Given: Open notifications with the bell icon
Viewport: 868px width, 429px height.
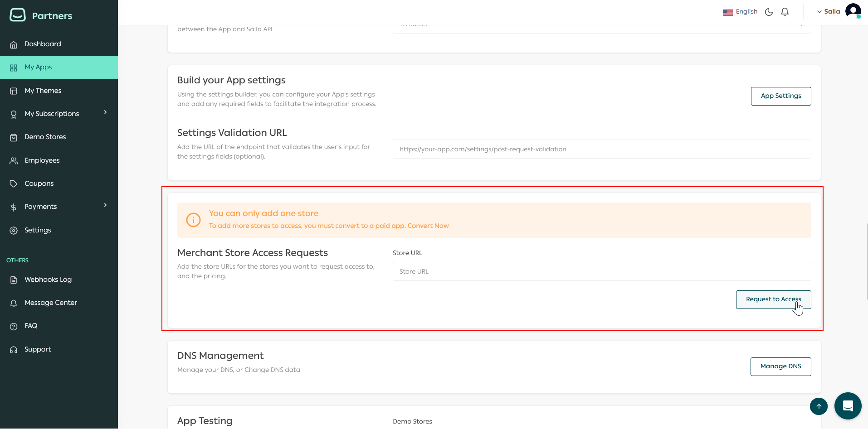Looking at the screenshot, I should [x=785, y=12].
